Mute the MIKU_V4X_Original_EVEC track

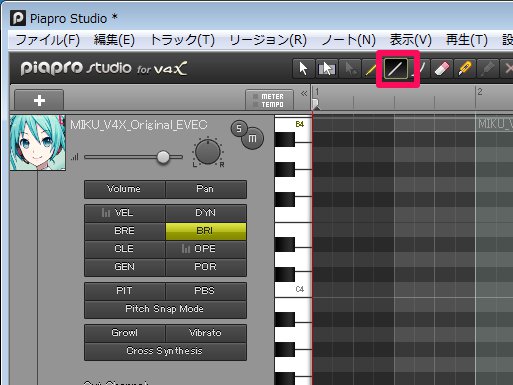[x=252, y=138]
